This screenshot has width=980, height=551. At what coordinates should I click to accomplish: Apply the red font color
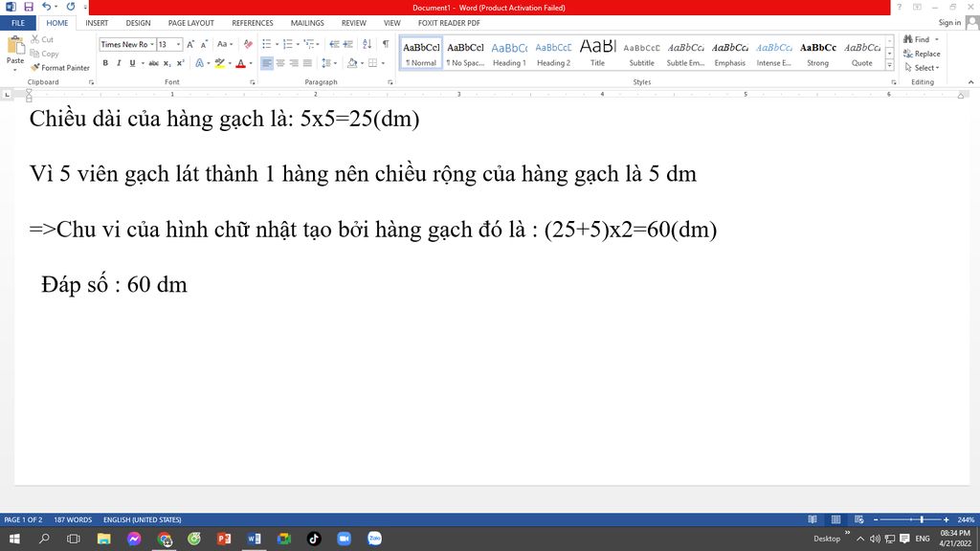pos(240,63)
